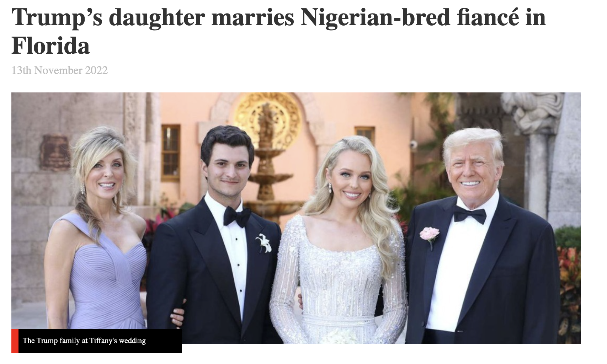Click the white boutonniere on groom's lapel
This screenshot has width=607, height=364.
click(263, 243)
